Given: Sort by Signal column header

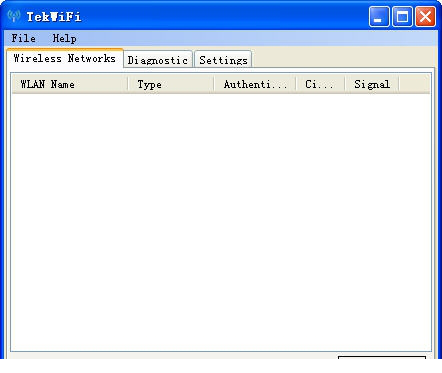Looking at the screenshot, I should click(372, 84).
